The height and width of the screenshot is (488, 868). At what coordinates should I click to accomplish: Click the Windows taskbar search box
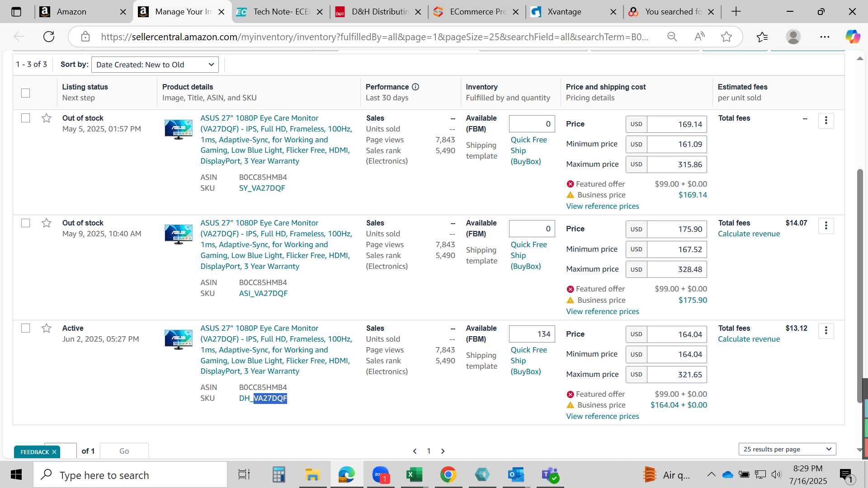pyautogui.click(x=130, y=475)
